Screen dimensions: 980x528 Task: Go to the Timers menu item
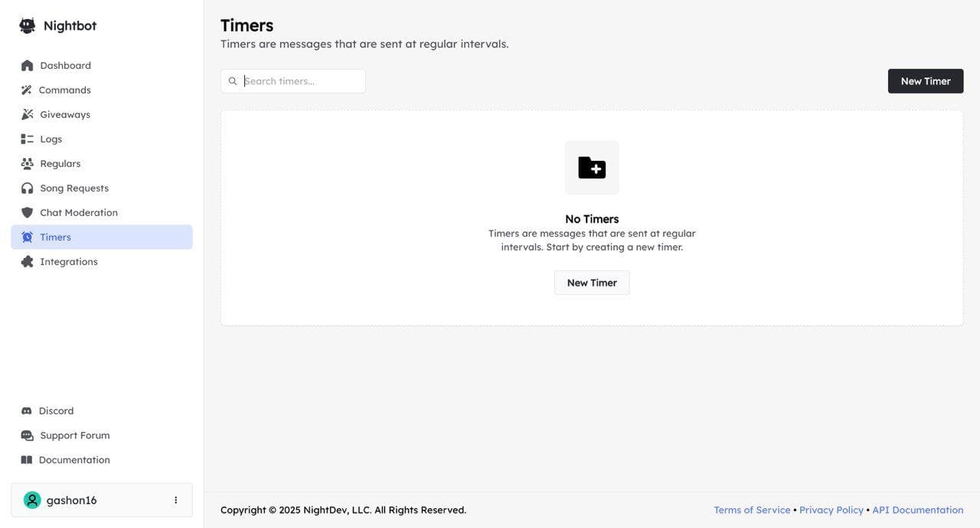102,238
